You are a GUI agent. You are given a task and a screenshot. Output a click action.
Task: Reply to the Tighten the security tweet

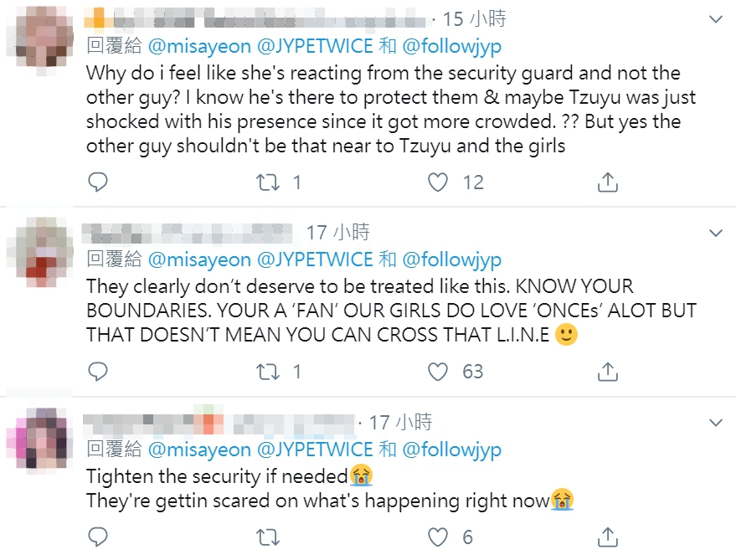[98, 537]
